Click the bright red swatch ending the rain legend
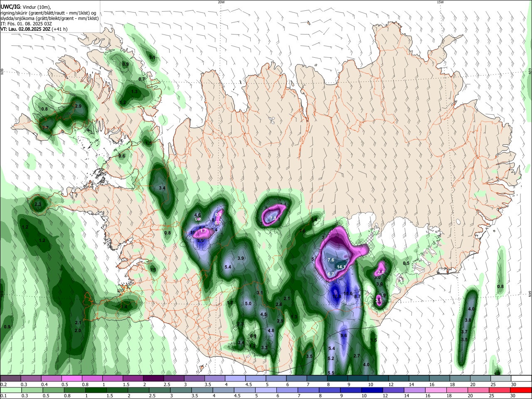This screenshot has width=532, height=399. (520, 390)
